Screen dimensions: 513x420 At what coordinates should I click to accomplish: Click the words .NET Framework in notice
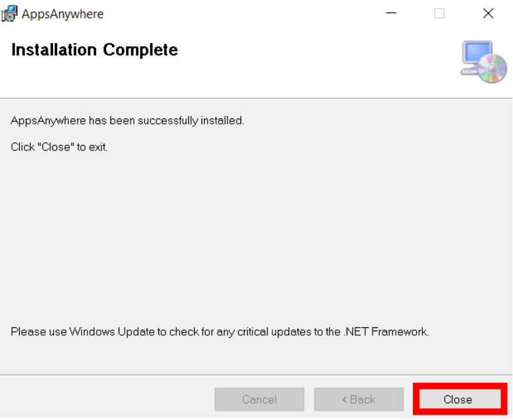pyautogui.click(x=386, y=332)
